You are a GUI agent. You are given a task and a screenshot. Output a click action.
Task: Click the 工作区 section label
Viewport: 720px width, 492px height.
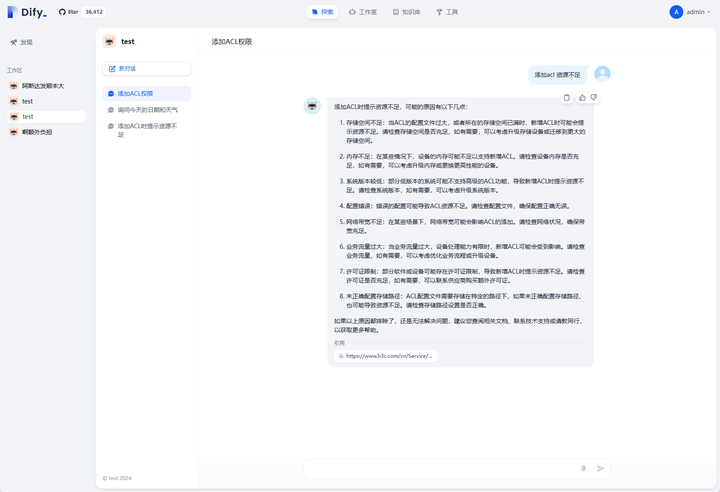click(x=15, y=70)
